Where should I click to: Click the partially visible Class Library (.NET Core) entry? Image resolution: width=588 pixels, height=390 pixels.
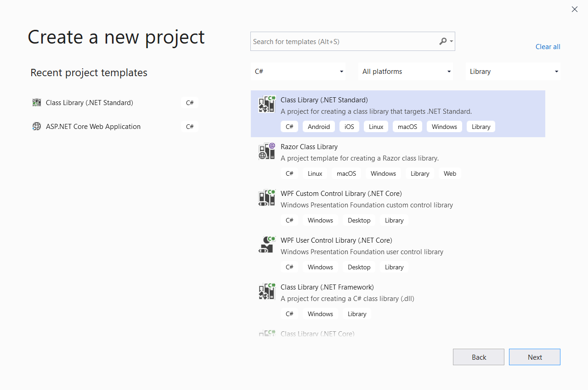pos(317,334)
